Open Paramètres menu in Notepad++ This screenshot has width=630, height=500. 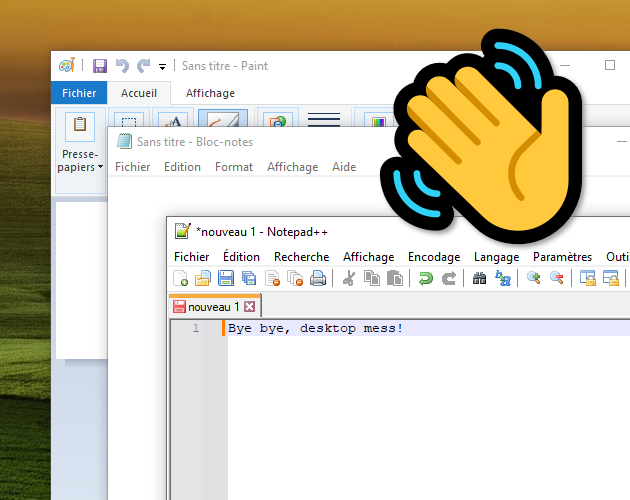click(x=562, y=257)
